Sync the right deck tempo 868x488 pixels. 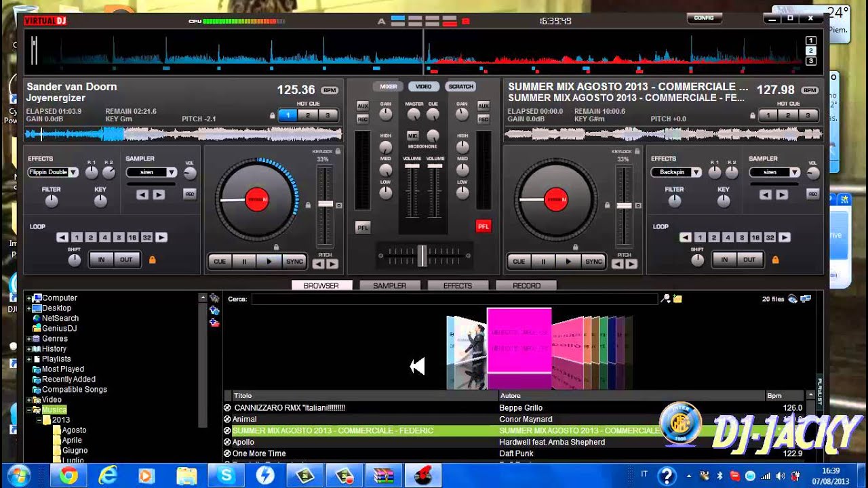coord(594,261)
